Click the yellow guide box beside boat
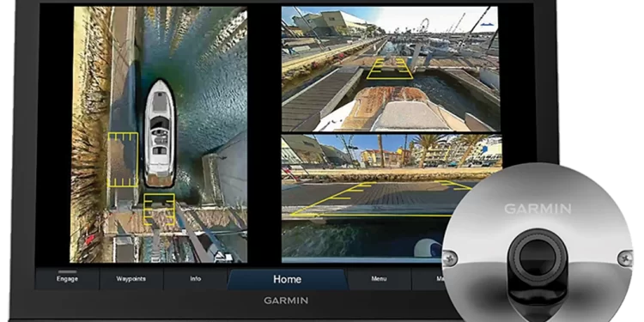644x322 pixels. [x=123, y=160]
